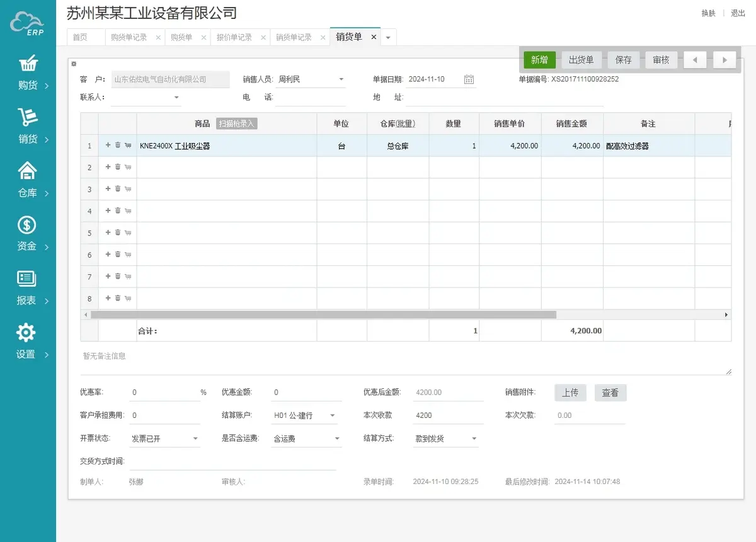Click the cart icon in row 3

tap(128, 189)
